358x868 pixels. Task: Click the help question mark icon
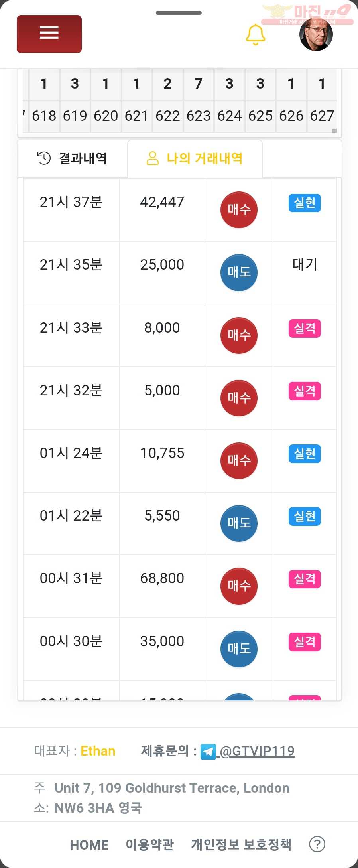(x=317, y=844)
